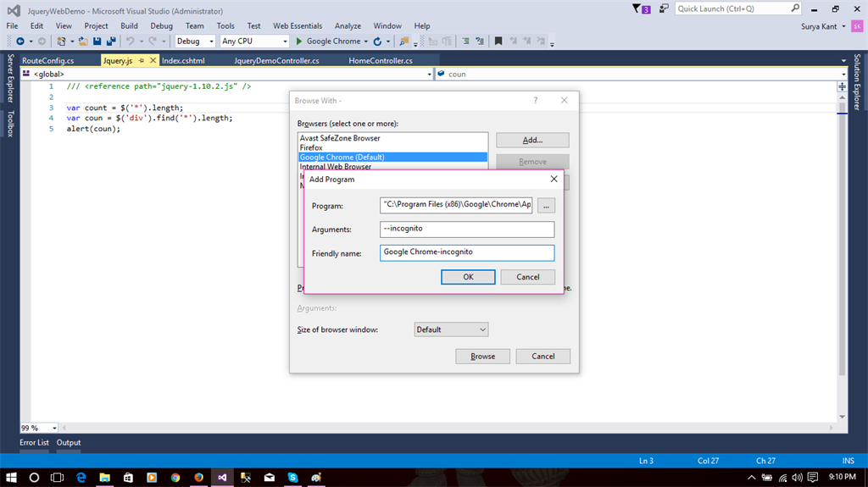This screenshot has height=487, width=868.
Task: Open the Error List panel tab
Action: click(34, 443)
